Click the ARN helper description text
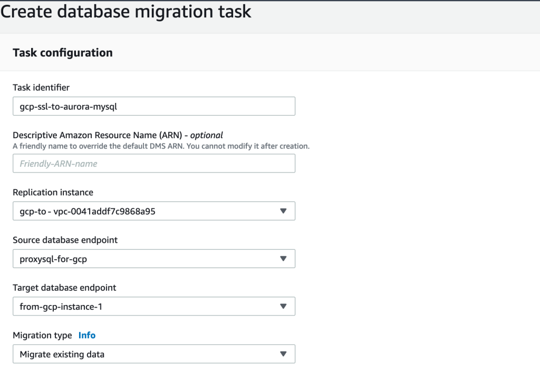 [x=161, y=146]
